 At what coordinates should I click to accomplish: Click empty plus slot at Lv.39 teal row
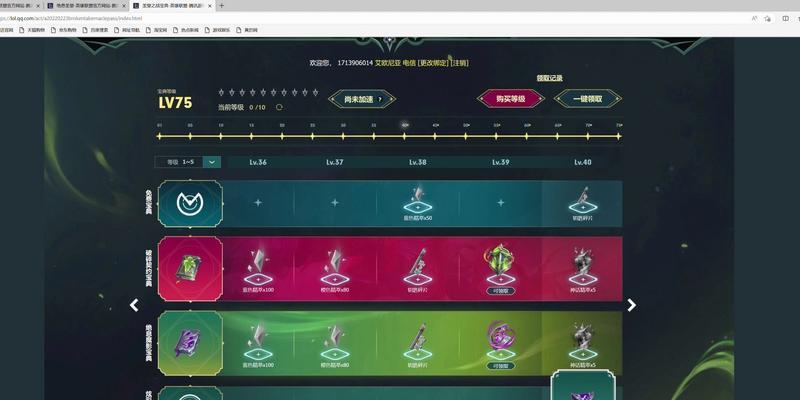pos(501,203)
